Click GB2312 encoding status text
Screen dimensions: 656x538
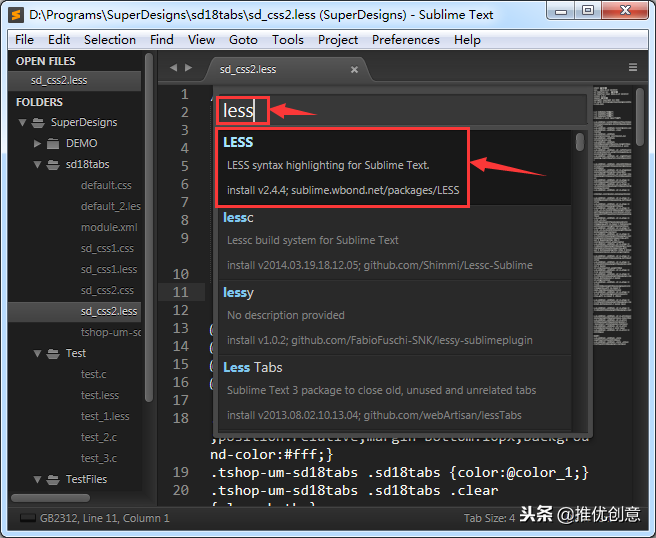[58, 518]
